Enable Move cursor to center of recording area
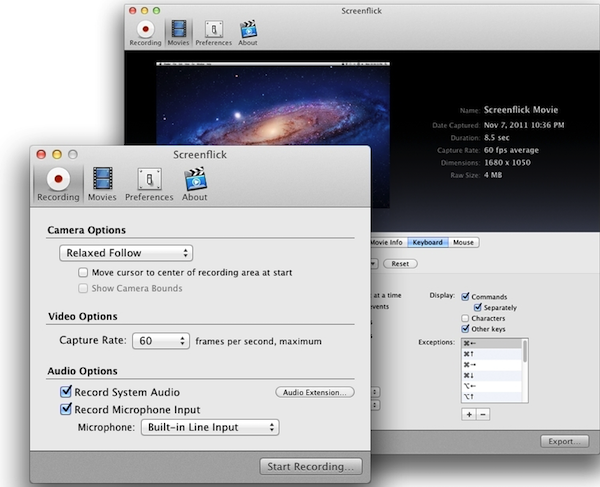The image size is (600, 487). pyautogui.click(x=84, y=272)
